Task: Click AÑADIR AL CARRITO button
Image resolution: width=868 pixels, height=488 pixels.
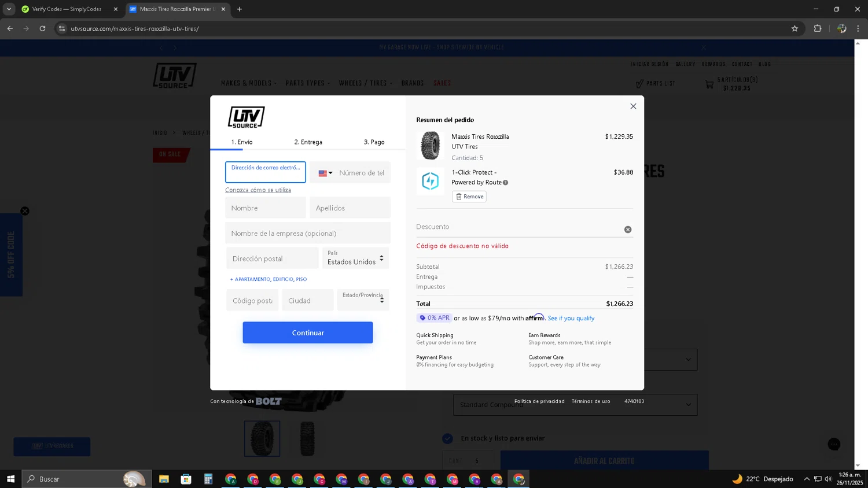Action: click(x=605, y=461)
